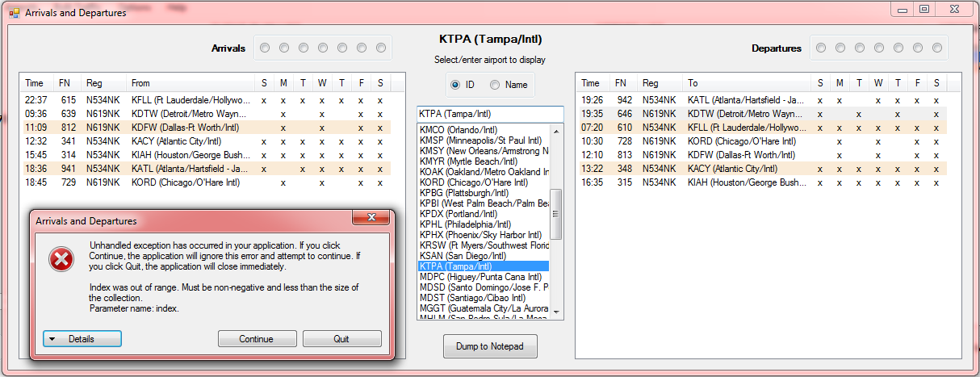Click the airport list scrollbar thumb

point(555,214)
